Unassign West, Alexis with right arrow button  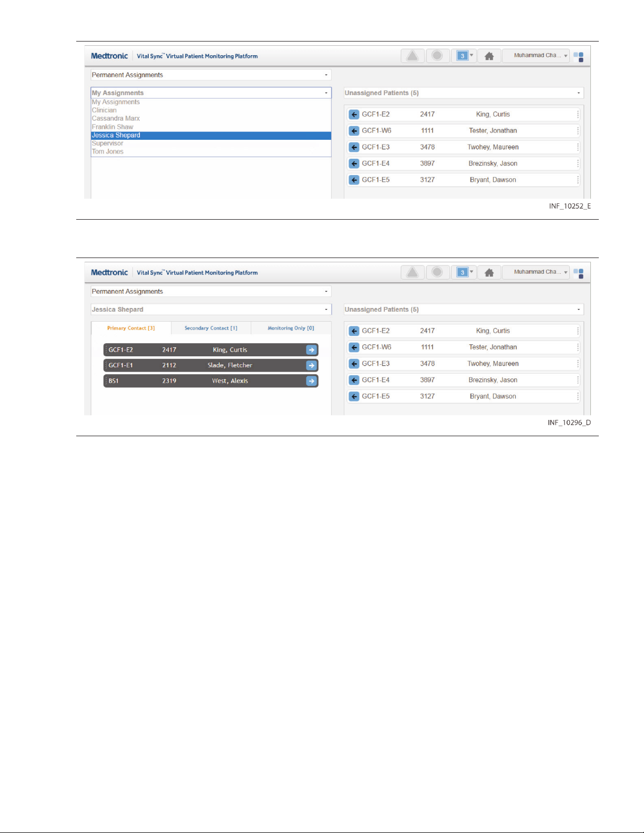pyautogui.click(x=312, y=381)
